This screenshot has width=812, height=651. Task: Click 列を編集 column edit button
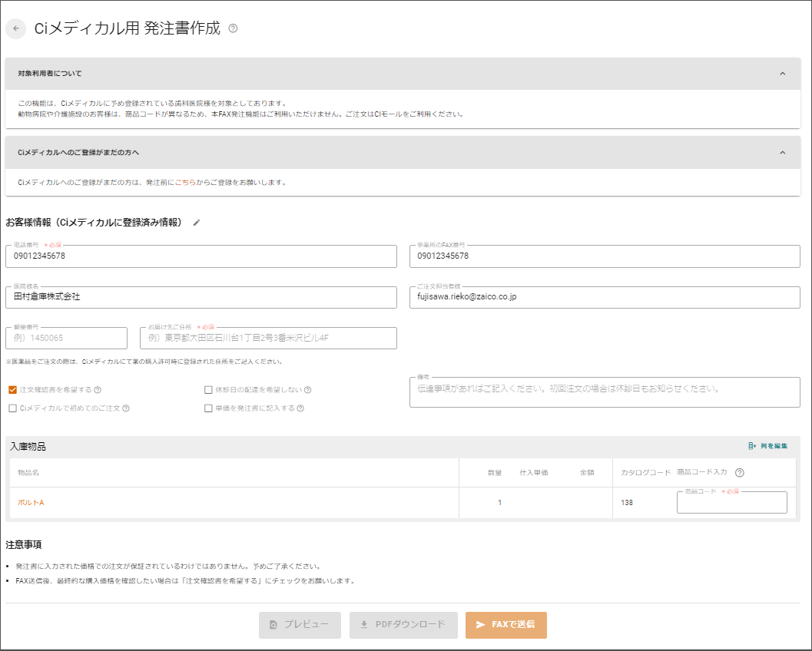point(768,446)
